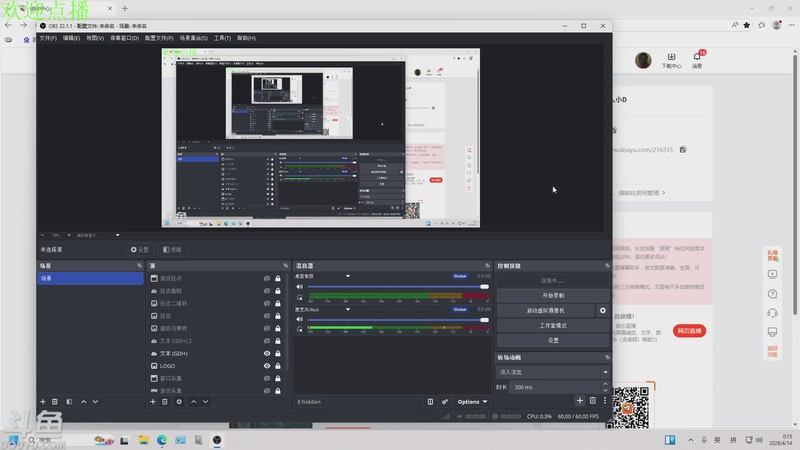Open File Explorer from Windows taskbar

(x=143, y=440)
